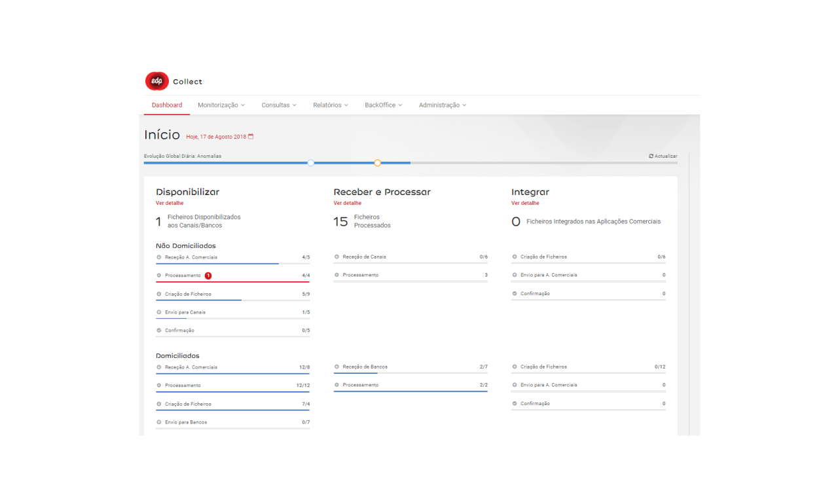Expand the Monitorização dropdown menu
This screenshot has height=504, width=838.
[x=221, y=105]
